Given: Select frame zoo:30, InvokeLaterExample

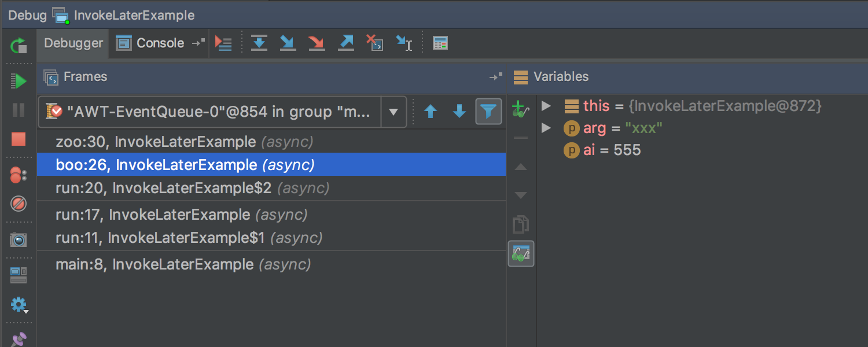Looking at the screenshot, I should [156, 142].
